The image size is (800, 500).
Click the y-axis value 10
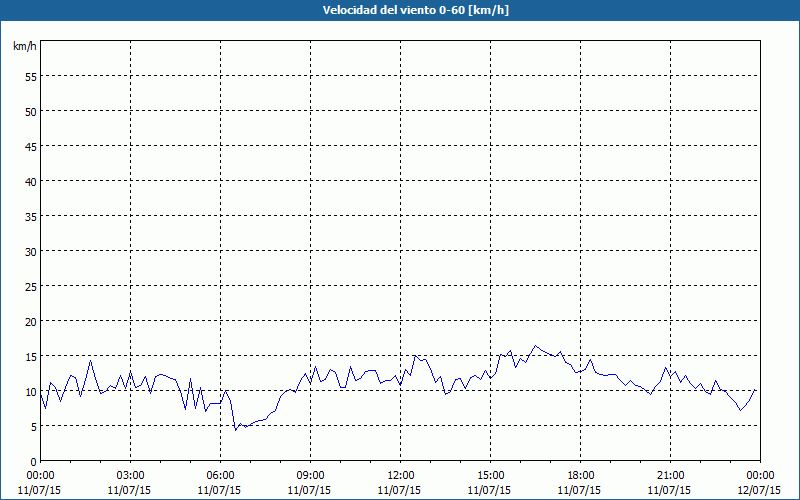click(31, 391)
